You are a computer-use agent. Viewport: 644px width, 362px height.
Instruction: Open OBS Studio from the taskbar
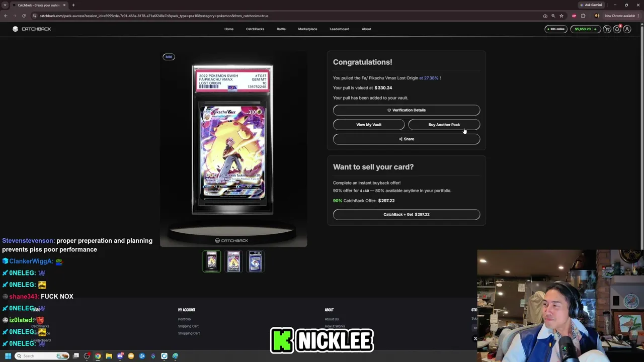click(87, 356)
